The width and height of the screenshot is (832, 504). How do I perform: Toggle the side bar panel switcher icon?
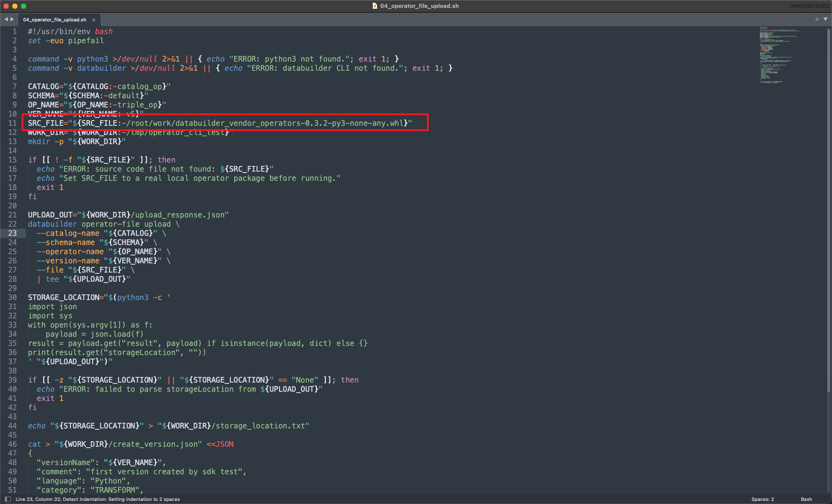(x=7, y=499)
